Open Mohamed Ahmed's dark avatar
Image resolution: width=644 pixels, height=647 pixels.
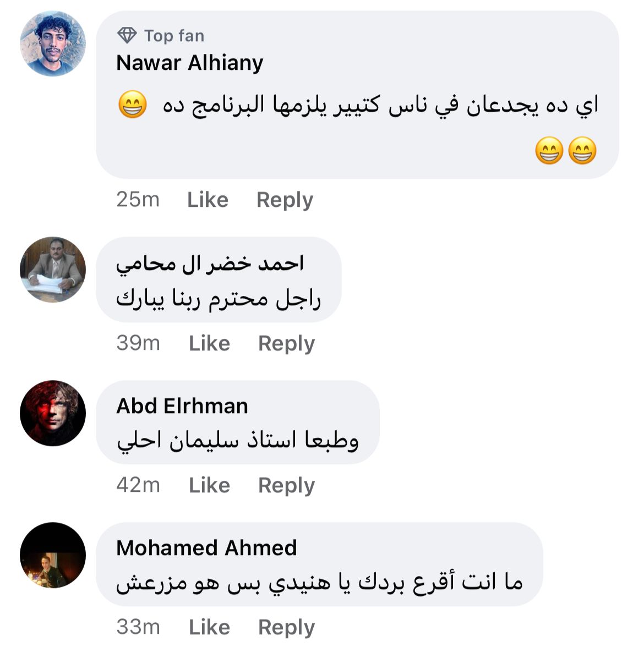pos(53,555)
